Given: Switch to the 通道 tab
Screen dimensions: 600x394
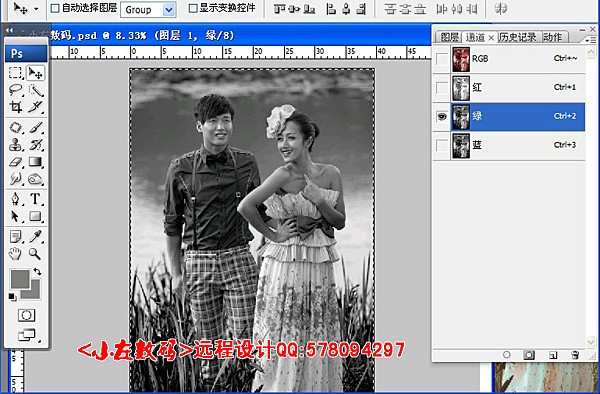Looking at the screenshot, I should tap(475, 37).
